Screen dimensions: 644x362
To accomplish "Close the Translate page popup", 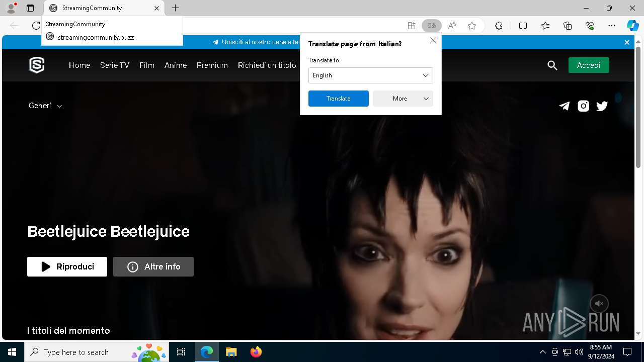I will (x=433, y=40).
